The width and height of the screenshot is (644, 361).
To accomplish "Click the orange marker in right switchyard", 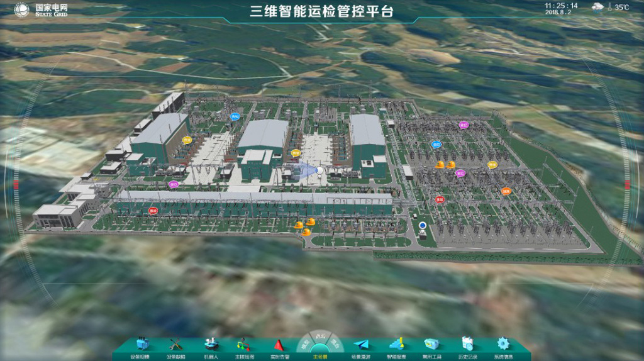I will pyautogui.click(x=506, y=191).
